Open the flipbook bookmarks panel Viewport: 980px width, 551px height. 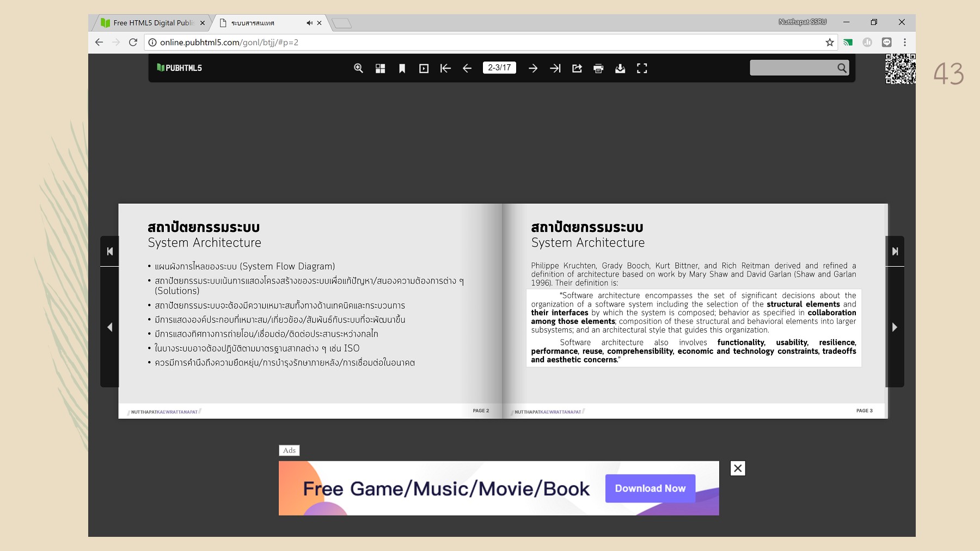402,68
